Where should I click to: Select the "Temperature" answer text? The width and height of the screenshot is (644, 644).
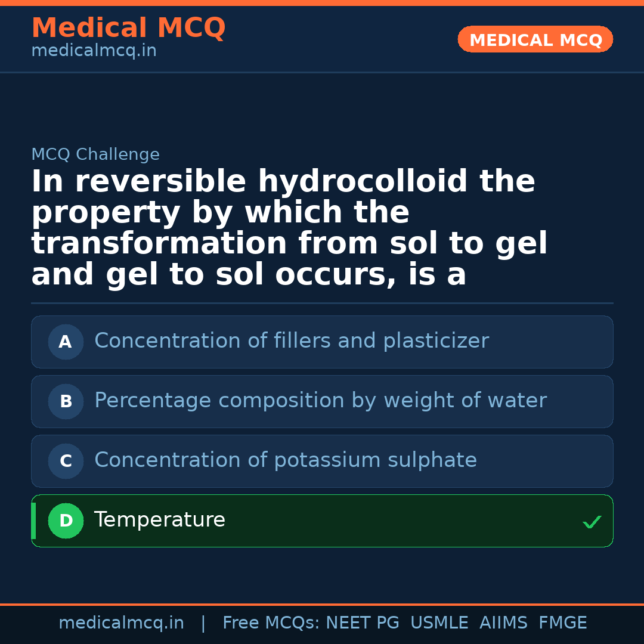159,520
